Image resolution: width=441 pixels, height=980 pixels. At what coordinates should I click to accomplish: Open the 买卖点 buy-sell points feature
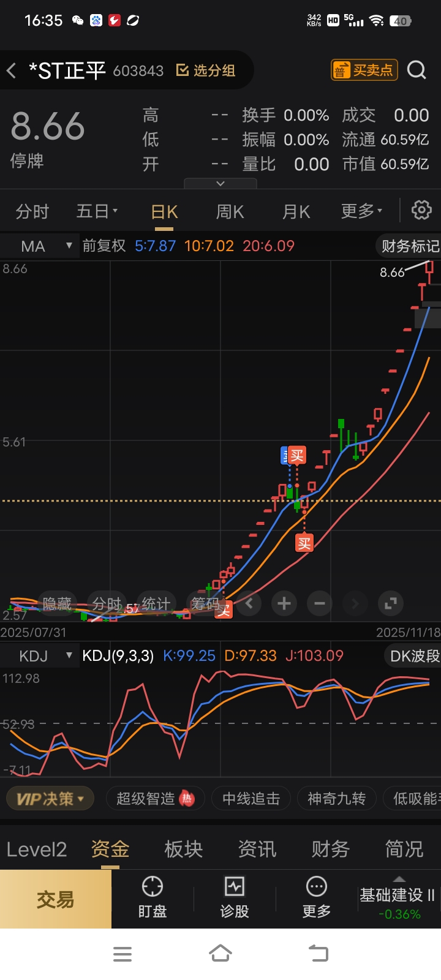tap(364, 70)
